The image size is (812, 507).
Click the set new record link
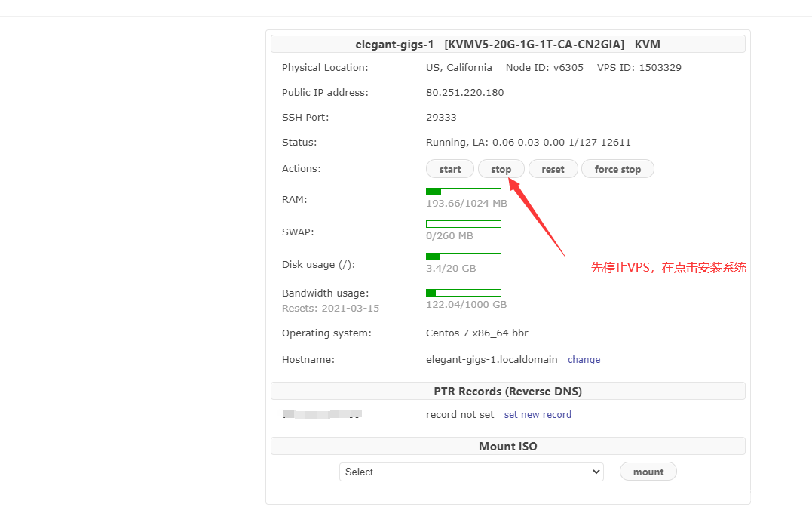click(x=538, y=415)
